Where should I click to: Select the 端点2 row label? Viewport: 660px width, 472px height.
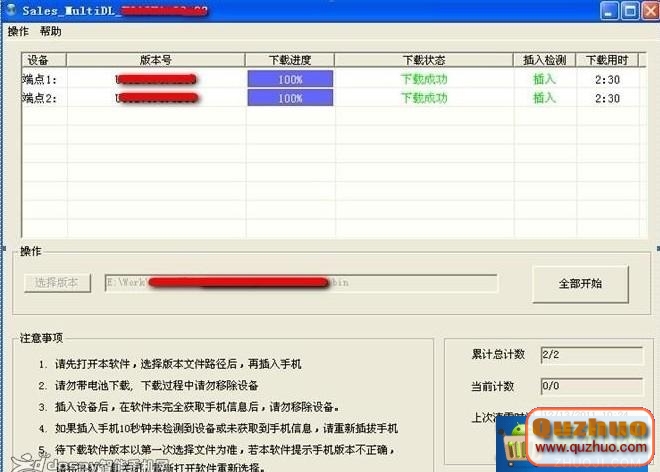point(39,98)
